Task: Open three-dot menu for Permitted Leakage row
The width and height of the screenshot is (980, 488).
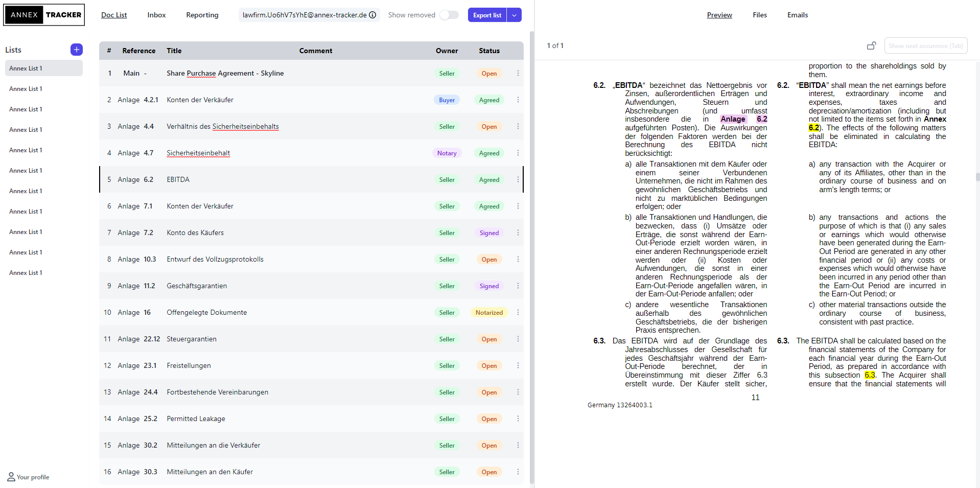Action: 518,419
